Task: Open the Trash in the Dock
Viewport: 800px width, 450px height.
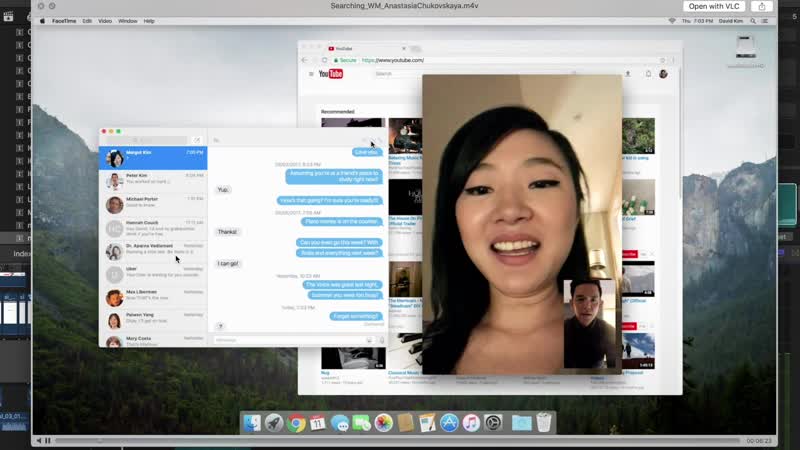Action: [x=544, y=423]
